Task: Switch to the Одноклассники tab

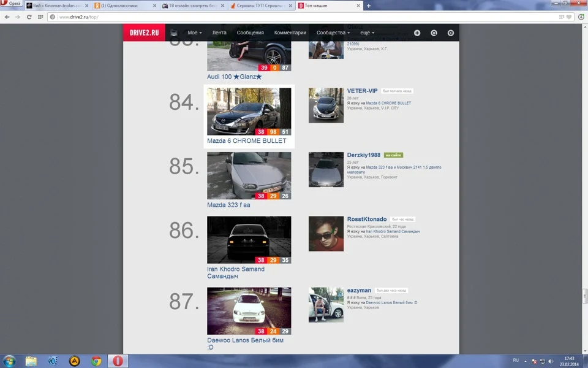Action: click(x=126, y=6)
